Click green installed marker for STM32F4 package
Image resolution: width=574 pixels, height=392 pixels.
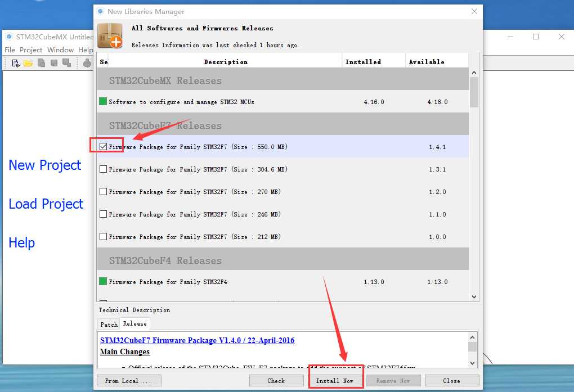103,281
